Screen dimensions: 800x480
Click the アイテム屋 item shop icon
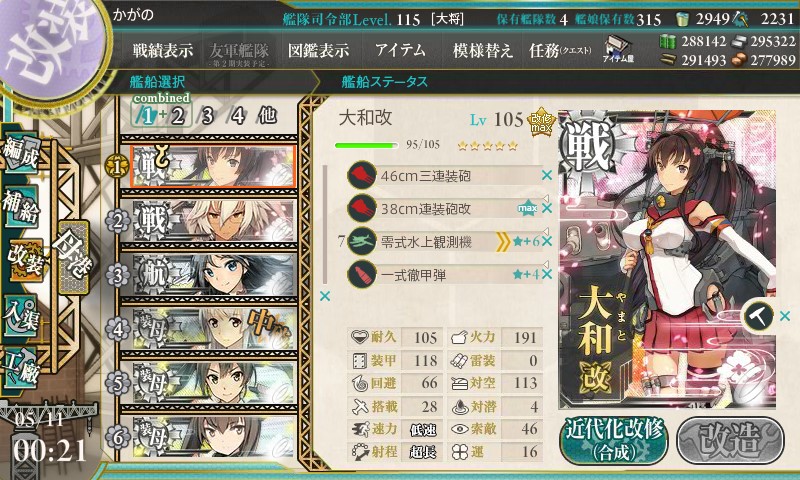[x=618, y=49]
